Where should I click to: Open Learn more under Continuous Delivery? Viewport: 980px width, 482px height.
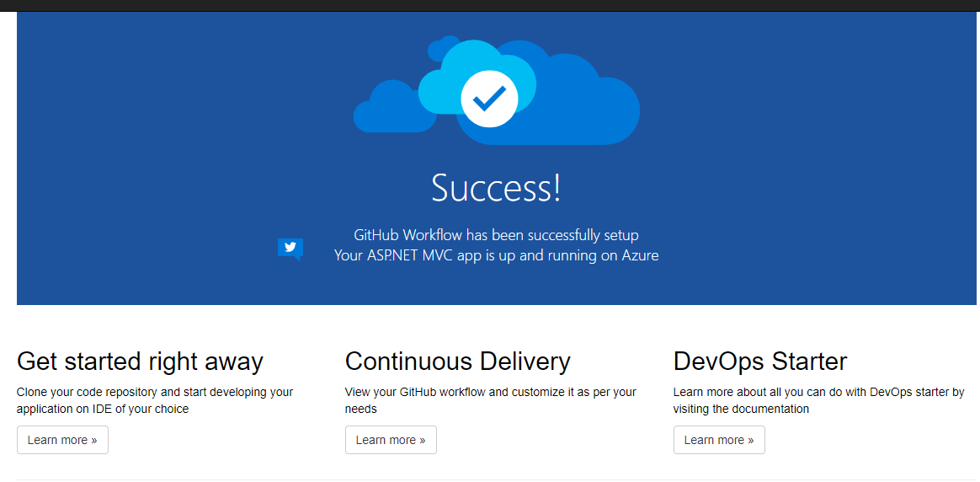[391, 440]
